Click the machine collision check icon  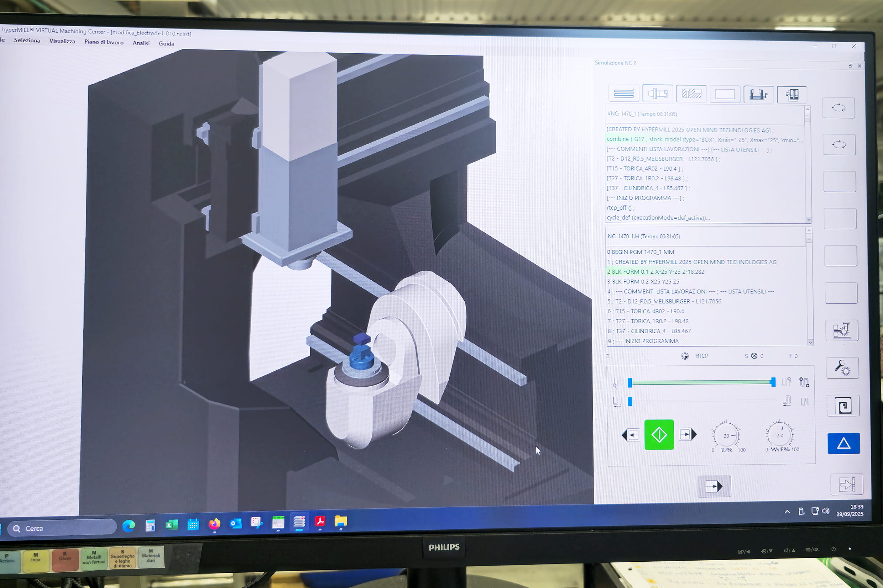[x=842, y=330]
